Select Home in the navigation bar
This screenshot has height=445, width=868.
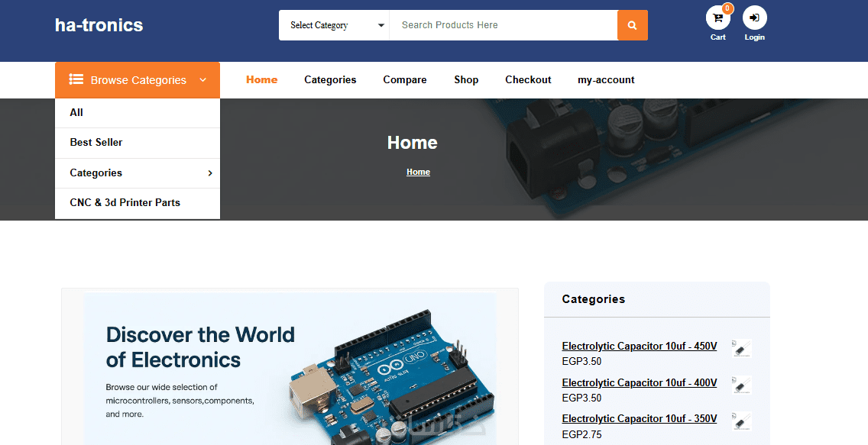click(x=262, y=79)
